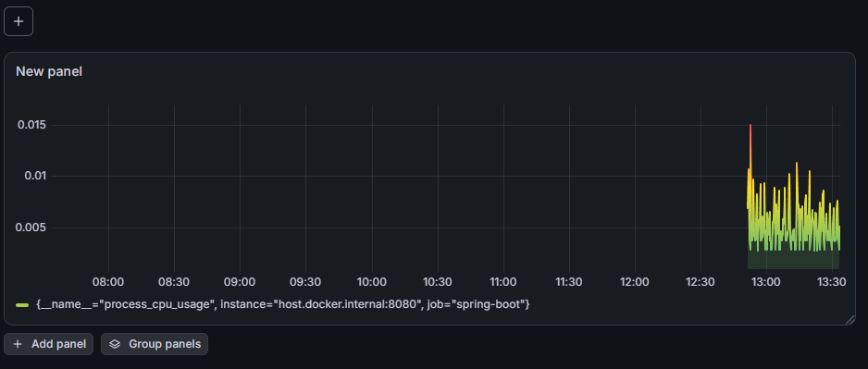Toggle the process_cpu_usage legend series
The image size is (868, 369).
[283, 304]
